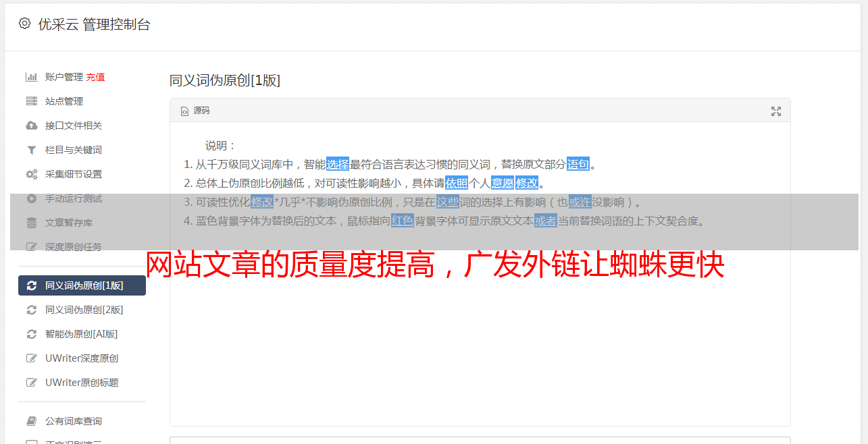The image size is (868, 444).
Task: Click the red 充值 recharge link
Action: pyautogui.click(x=95, y=77)
